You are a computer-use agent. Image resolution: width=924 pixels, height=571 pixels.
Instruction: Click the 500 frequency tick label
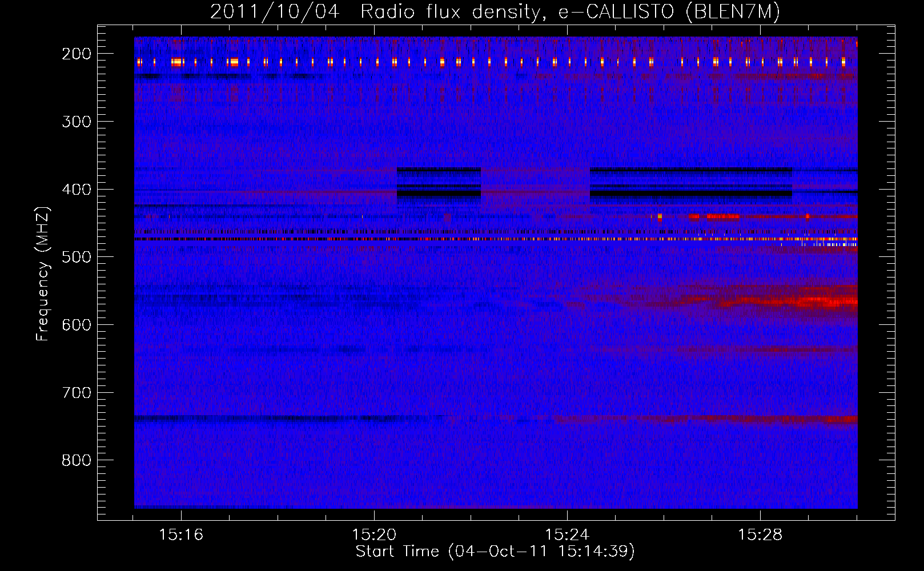coord(77,257)
